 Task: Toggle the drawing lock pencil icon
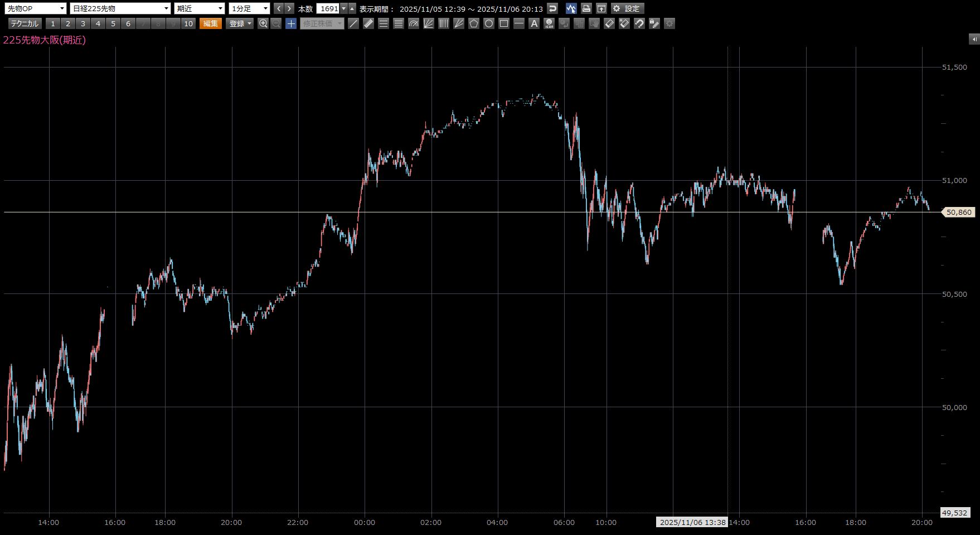coord(654,23)
